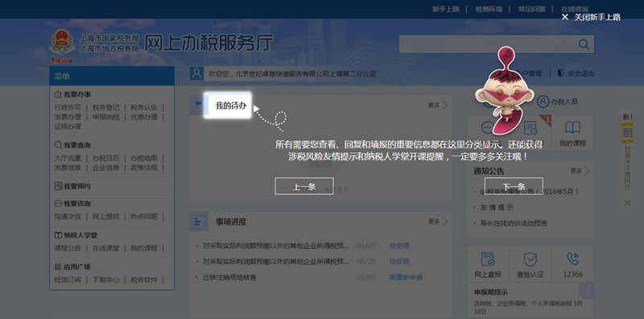Open 在线咨询 in the top bar

(x=575, y=9)
